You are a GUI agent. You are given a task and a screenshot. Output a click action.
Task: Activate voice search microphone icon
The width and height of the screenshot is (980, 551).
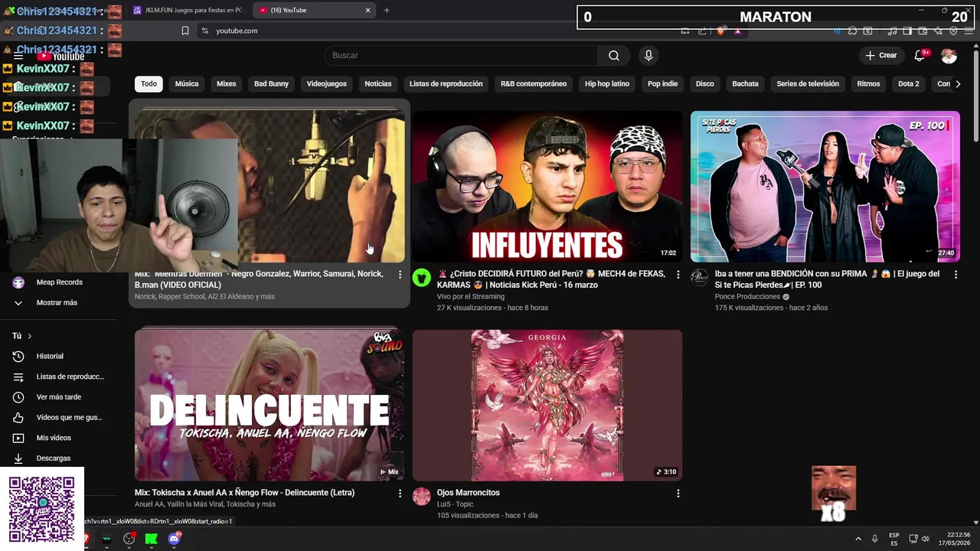(648, 55)
